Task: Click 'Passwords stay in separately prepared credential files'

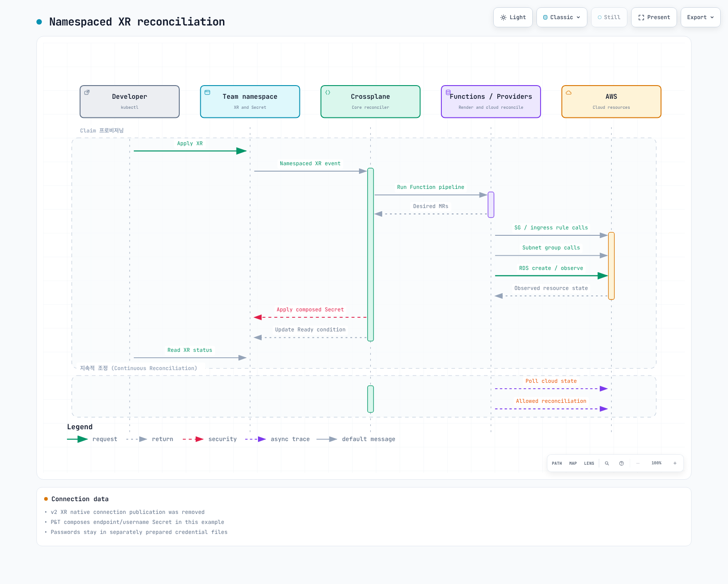Action: (x=139, y=532)
